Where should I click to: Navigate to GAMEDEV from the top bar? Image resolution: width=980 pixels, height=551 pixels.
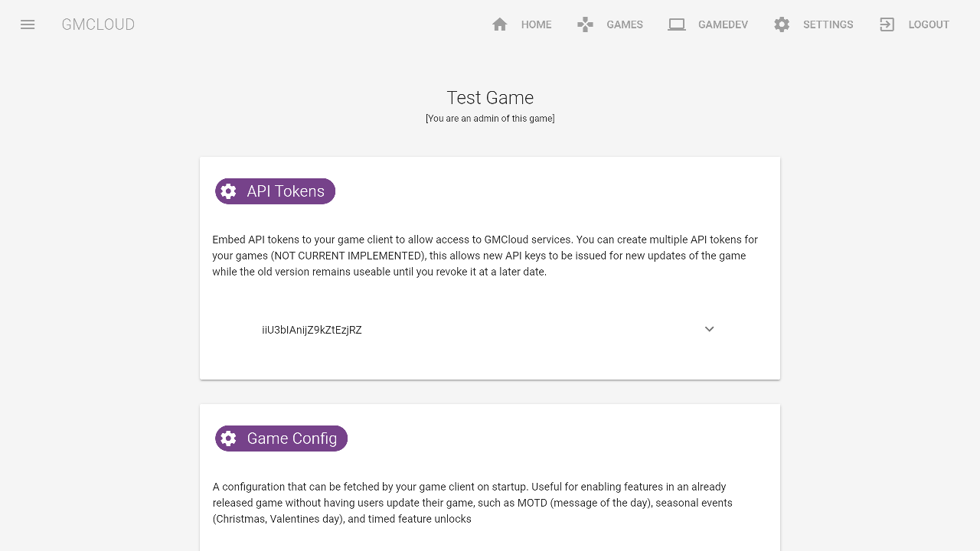point(723,24)
